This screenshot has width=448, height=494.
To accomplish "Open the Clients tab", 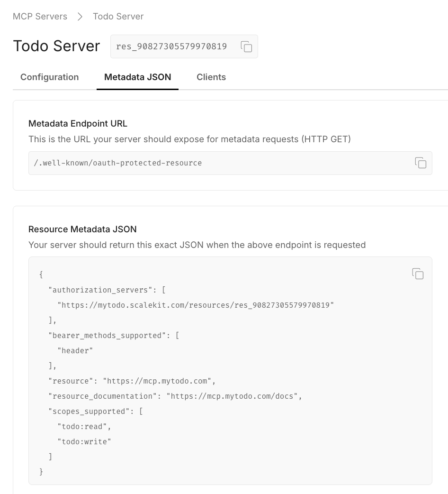I will click(211, 77).
